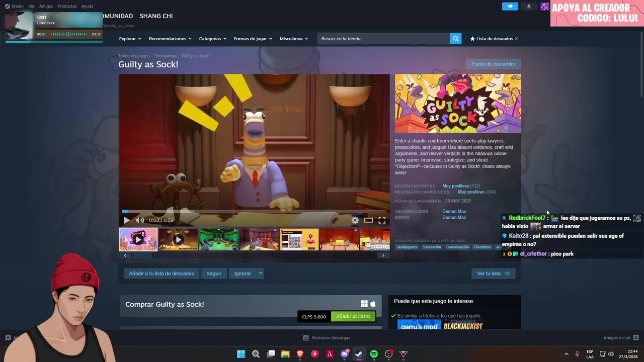
Task: Open the Muy positivas recent reviews link
Action: tap(455, 186)
